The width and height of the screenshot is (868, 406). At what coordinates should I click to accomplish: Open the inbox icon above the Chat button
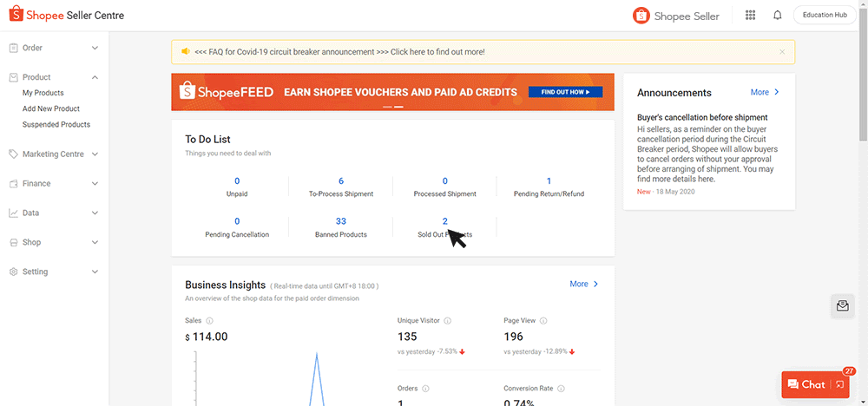click(x=843, y=306)
